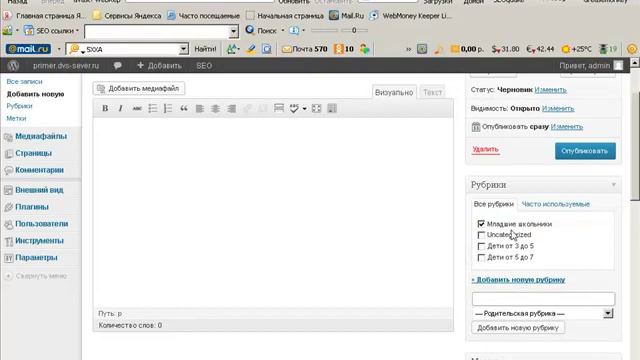The image size is (640, 360).
Task: Toggle italic formatting in editor toolbar
Action: click(x=120, y=108)
